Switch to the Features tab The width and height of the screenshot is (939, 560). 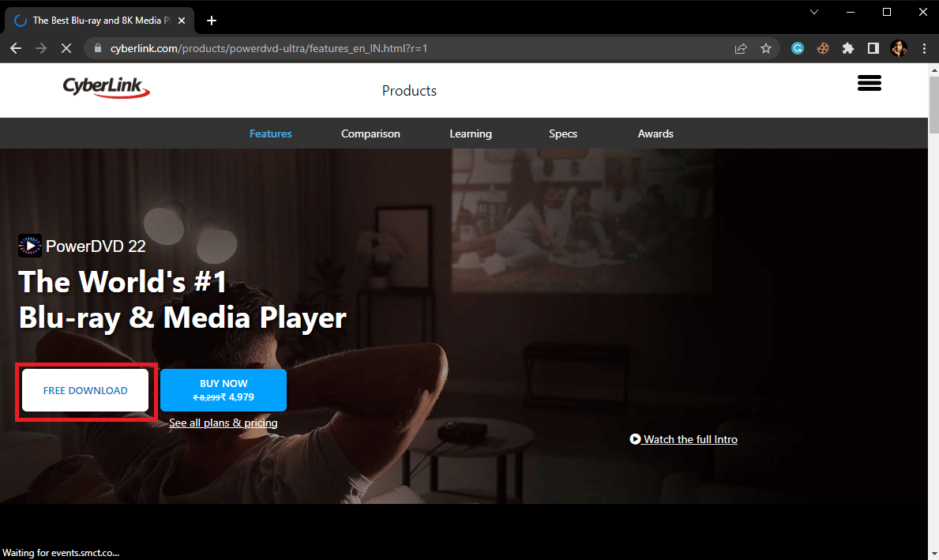coord(271,133)
